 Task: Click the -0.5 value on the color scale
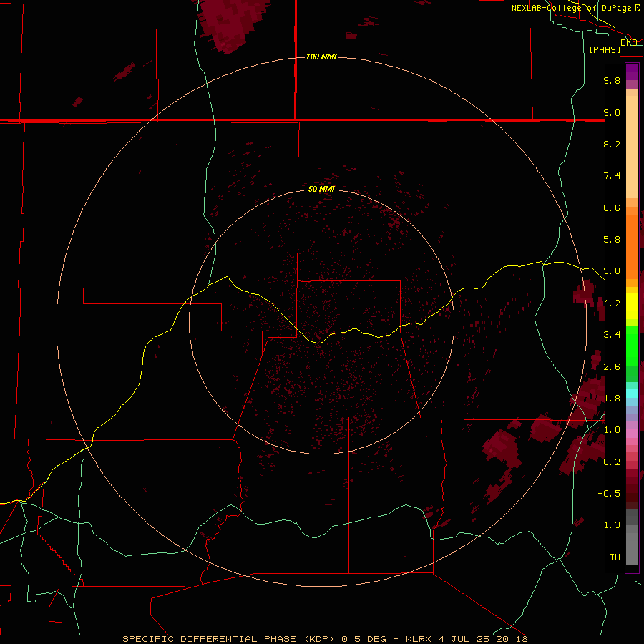pyautogui.click(x=609, y=494)
